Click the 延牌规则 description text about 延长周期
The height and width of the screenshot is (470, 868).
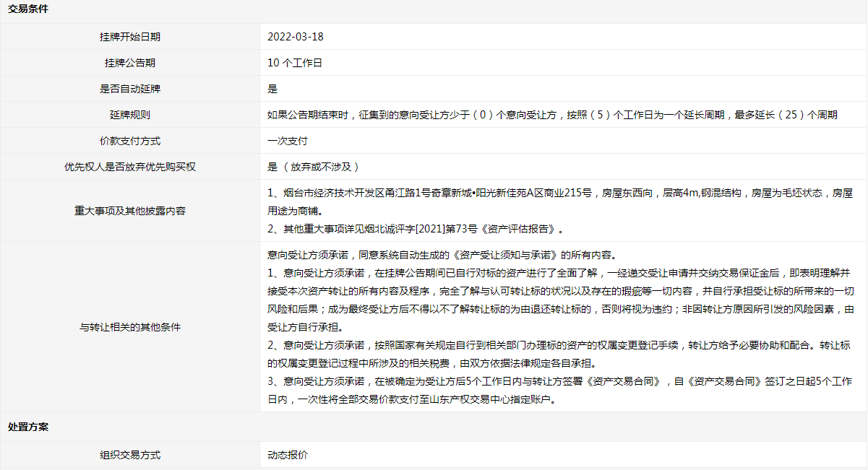pos(552,115)
